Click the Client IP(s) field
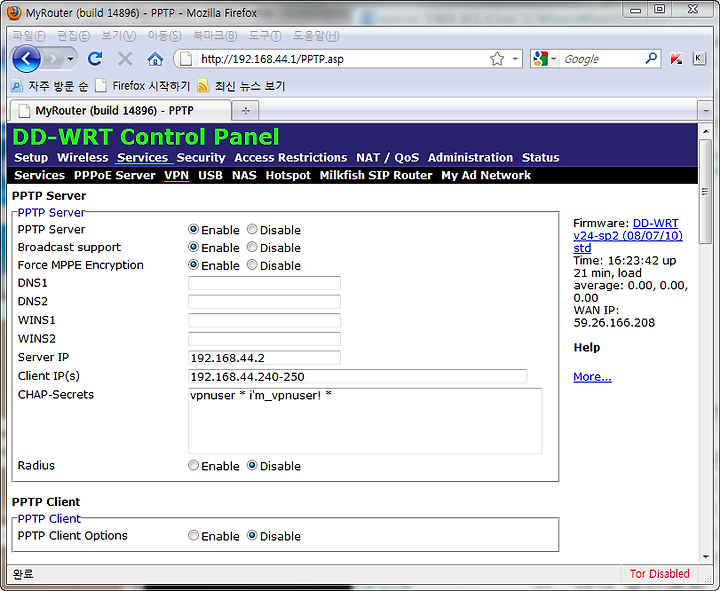The width and height of the screenshot is (720, 591). (x=358, y=376)
